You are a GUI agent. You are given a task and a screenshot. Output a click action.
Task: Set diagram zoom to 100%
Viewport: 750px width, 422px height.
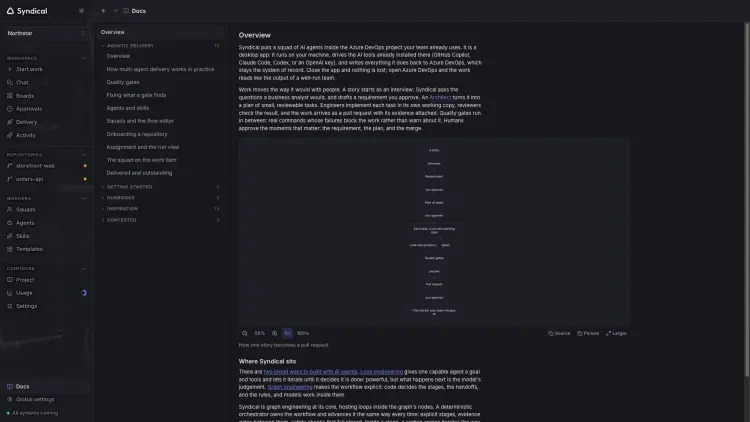click(303, 333)
